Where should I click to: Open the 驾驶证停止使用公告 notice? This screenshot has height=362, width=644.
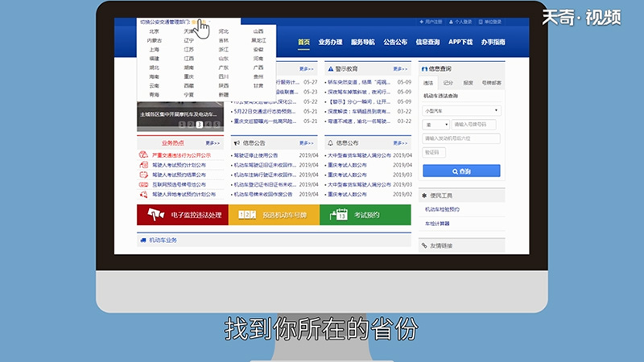(256, 155)
